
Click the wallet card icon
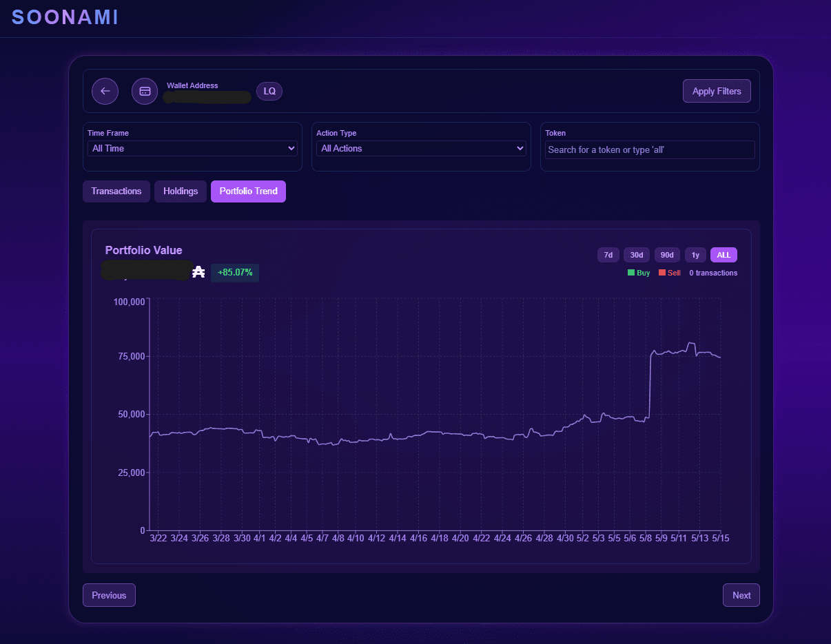[x=145, y=91]
